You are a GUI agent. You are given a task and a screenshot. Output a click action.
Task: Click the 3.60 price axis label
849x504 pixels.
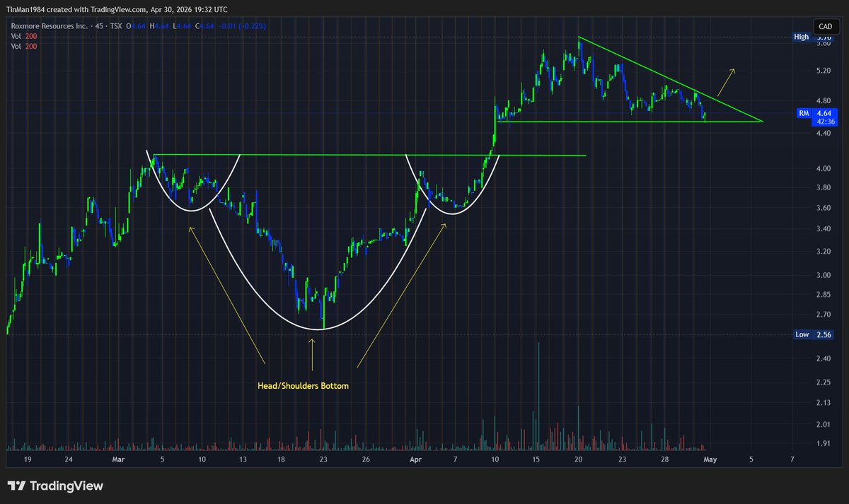click(x=824, y=208)
